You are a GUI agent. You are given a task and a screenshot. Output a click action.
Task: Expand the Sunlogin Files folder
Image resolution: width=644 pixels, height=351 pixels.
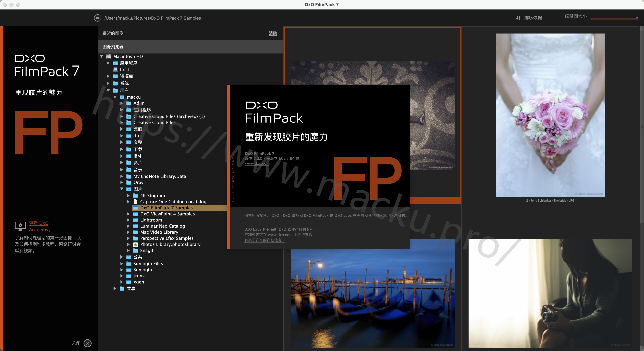click(x=122, y=264)
